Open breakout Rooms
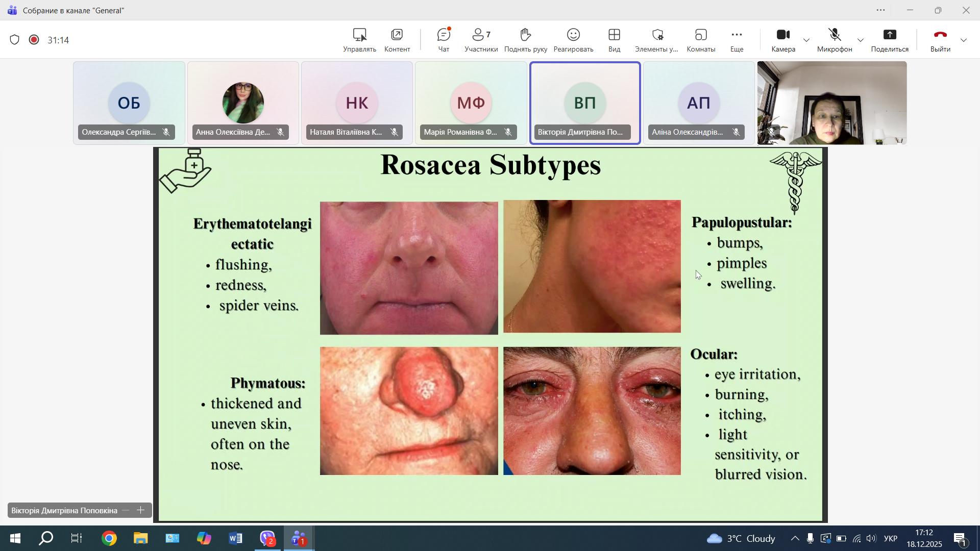The height and width of the screenshot is (551, 980). pos(701,40)
